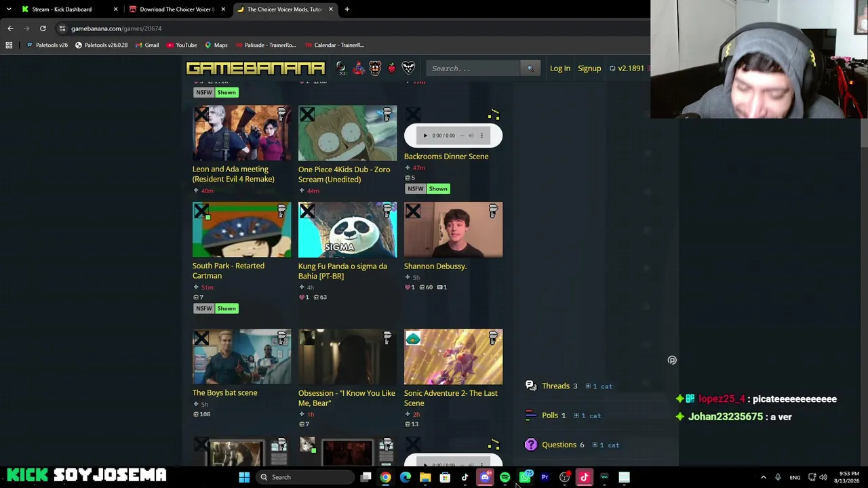Open the GameBanana home logo

point(255,68)
